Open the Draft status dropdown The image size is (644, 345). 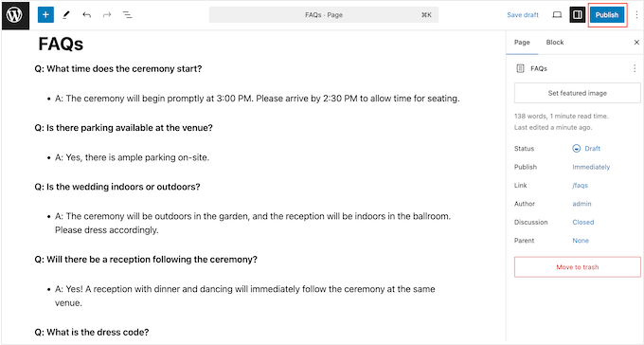point(586,149)
